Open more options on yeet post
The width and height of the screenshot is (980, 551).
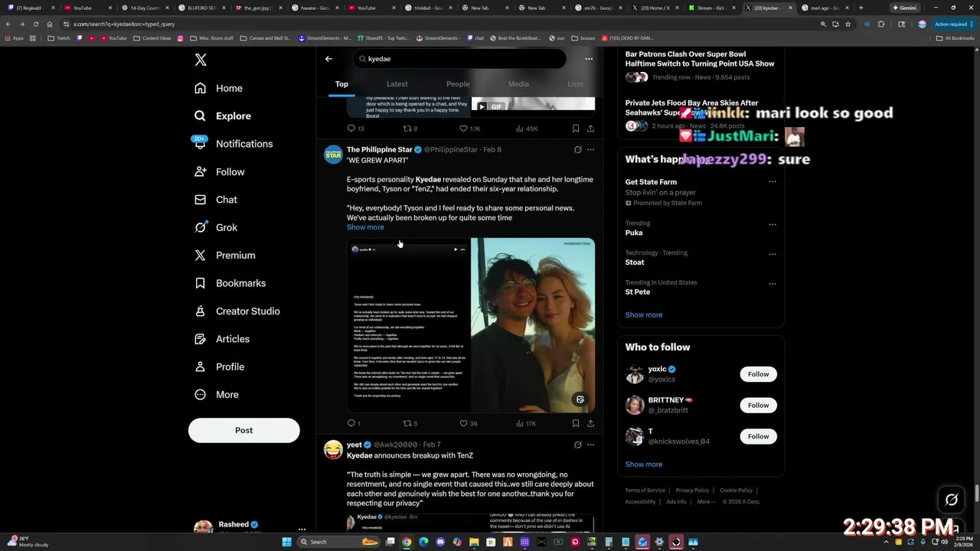590,445
